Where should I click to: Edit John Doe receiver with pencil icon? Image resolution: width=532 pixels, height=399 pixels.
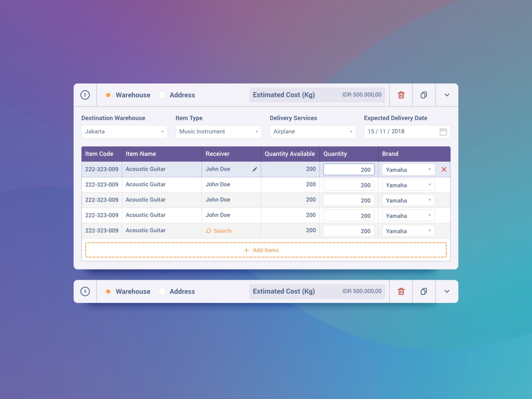[255, 169]
